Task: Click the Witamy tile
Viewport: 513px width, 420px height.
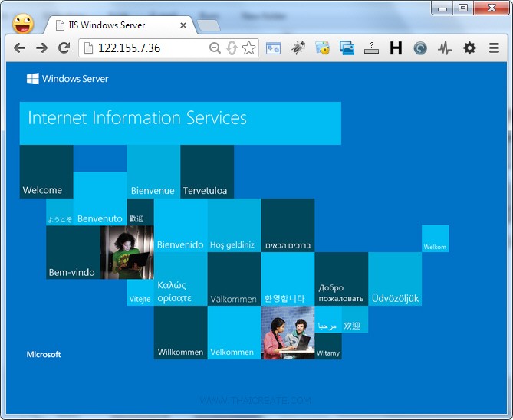Action: tap(328, 346)
